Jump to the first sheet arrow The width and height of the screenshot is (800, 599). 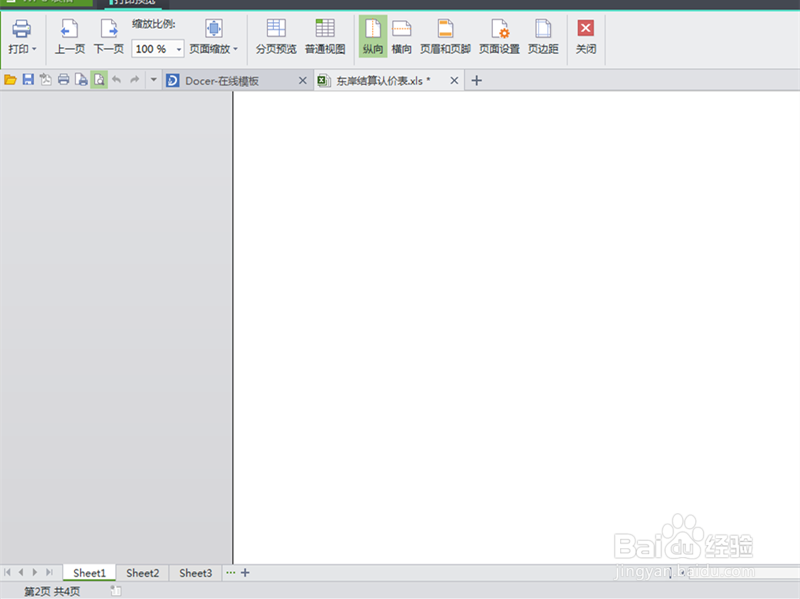(7, 572)
